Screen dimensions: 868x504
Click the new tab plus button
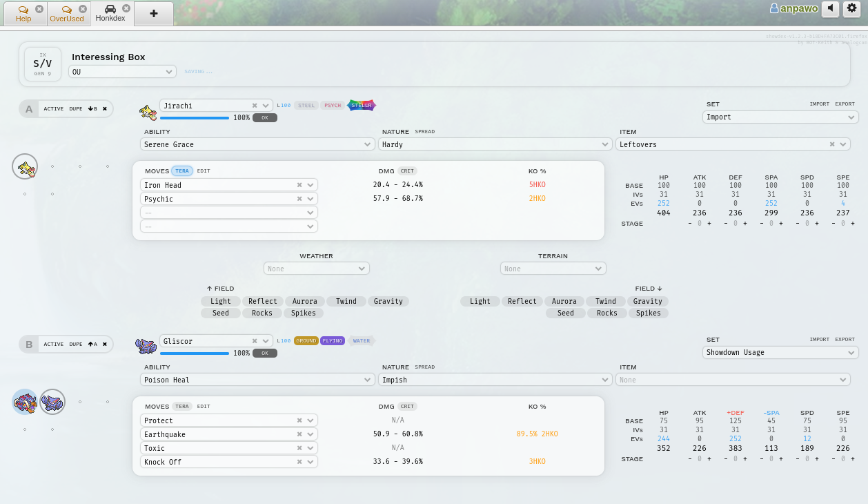[153, 13]
